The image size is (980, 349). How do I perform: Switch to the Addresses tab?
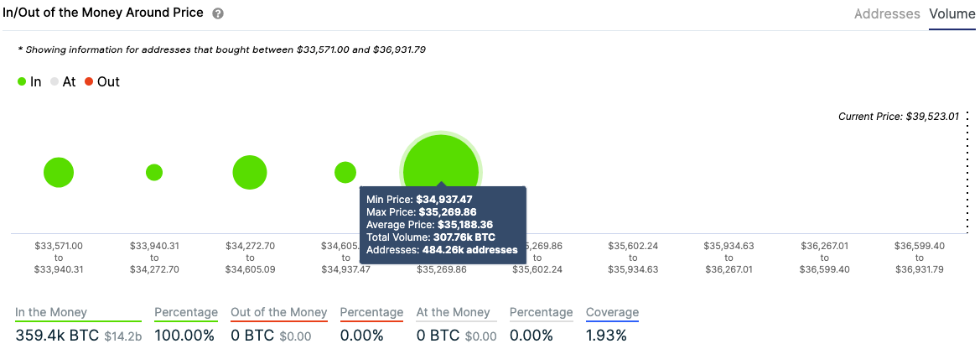click(x=887, y=14)
